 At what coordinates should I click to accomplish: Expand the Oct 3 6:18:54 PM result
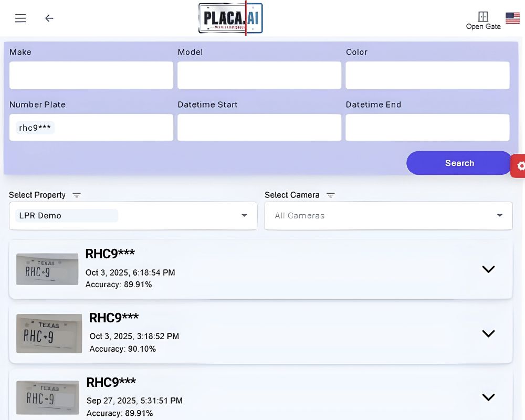pos(488,269)
